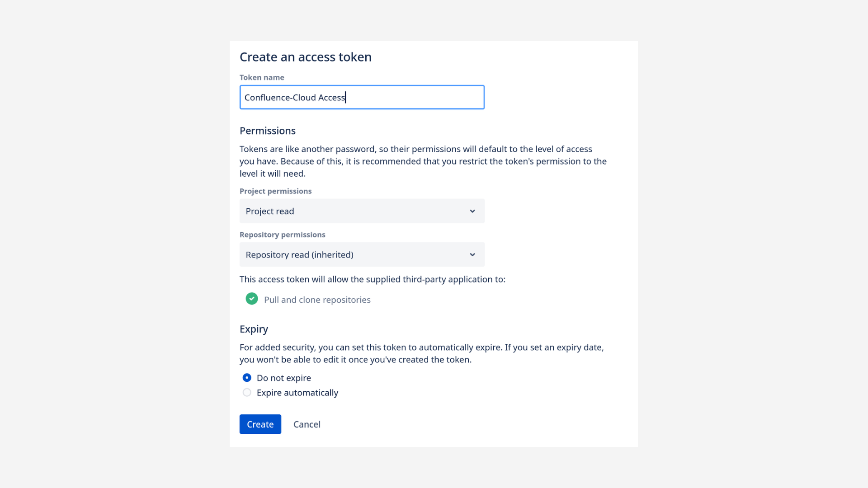Open the Project permissions dropdown

coord(362,211)
